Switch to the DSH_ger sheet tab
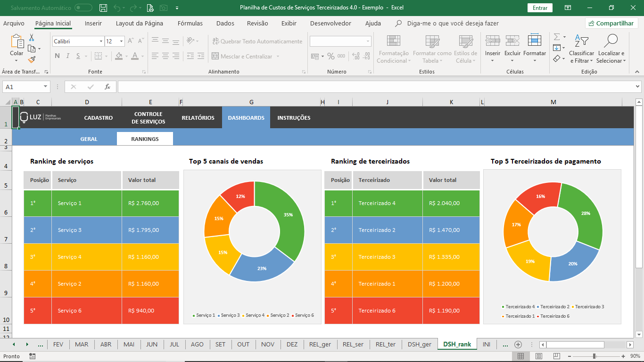644x362 pixels. (x=419, y=345)
